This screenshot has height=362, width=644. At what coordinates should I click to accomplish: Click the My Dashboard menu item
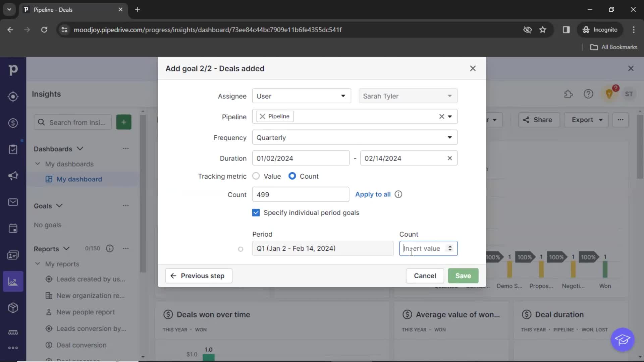pyautogui.click(x=79, y=179)
